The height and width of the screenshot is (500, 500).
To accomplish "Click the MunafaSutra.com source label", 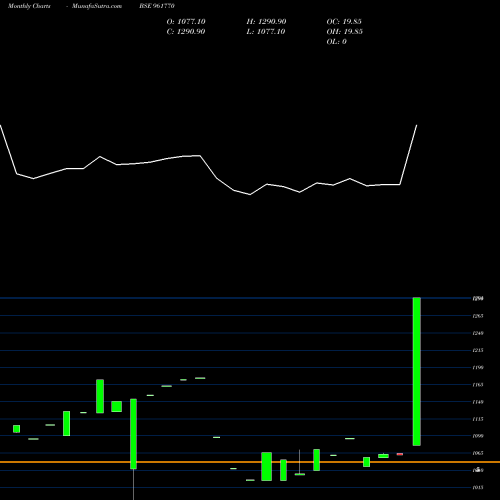I will pos(97,6).
